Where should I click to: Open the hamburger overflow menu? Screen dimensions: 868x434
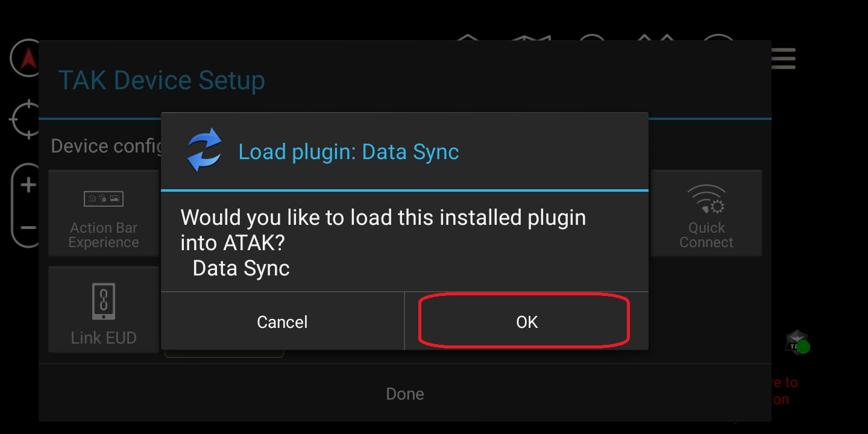[x=784, y=59]
